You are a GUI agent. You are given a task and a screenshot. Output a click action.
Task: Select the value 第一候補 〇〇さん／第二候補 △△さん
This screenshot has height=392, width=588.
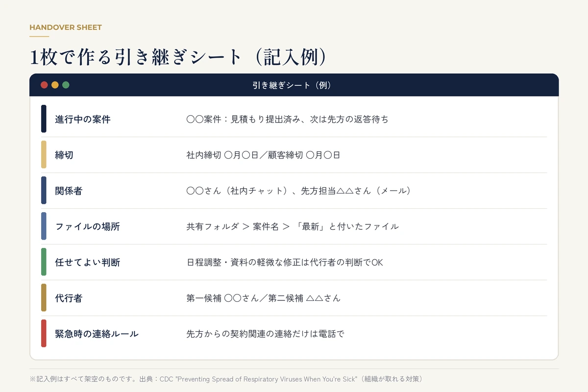pyautogui.click(x=264, y=298)
